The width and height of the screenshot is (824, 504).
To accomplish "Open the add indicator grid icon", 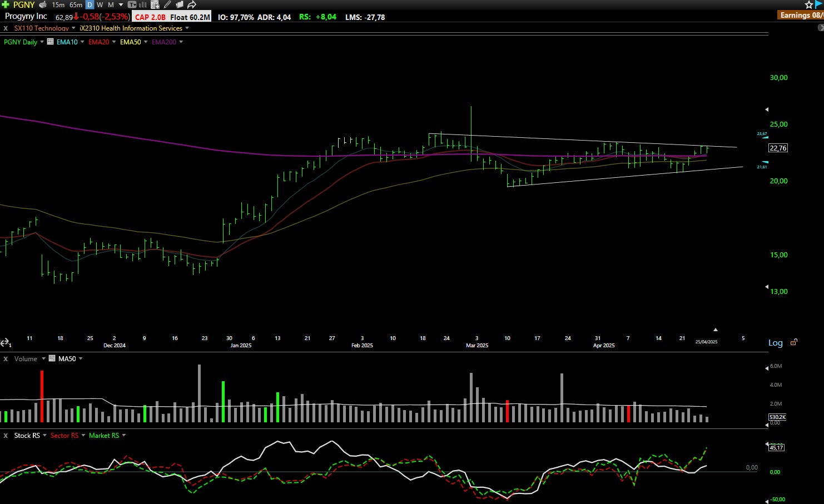I will point(155,4).
